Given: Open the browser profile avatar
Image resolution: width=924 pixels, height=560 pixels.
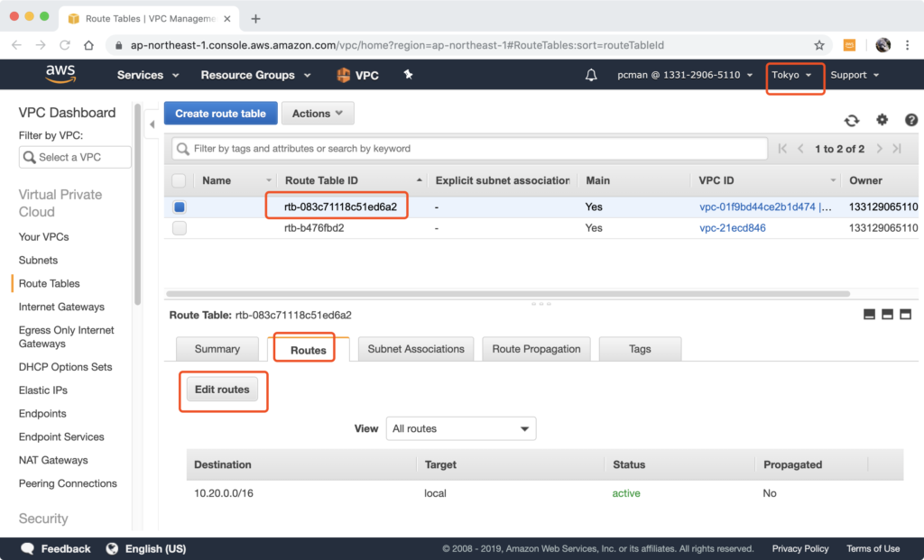Looking at the screenshot, I should pos(882,45).
